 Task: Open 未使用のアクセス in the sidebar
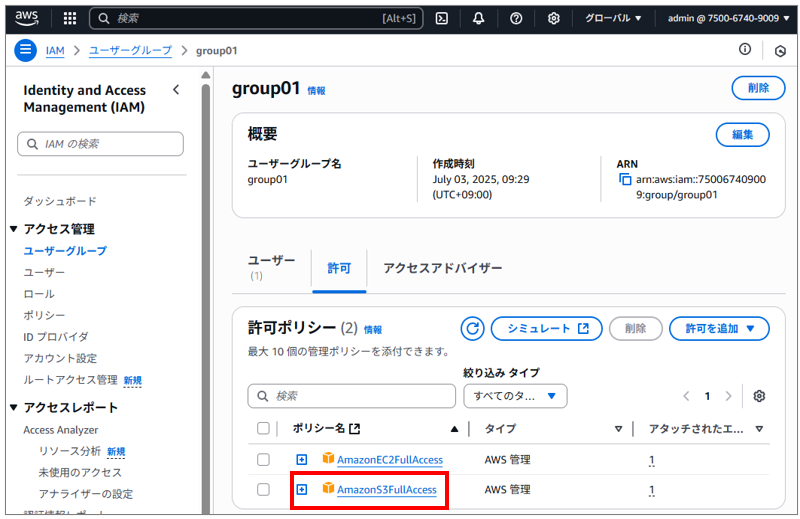[x=80, y=473]
